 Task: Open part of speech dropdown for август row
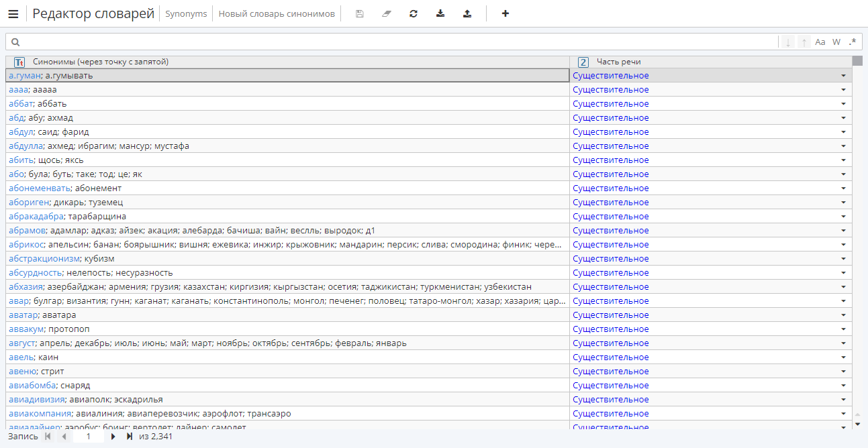(844, 343)
